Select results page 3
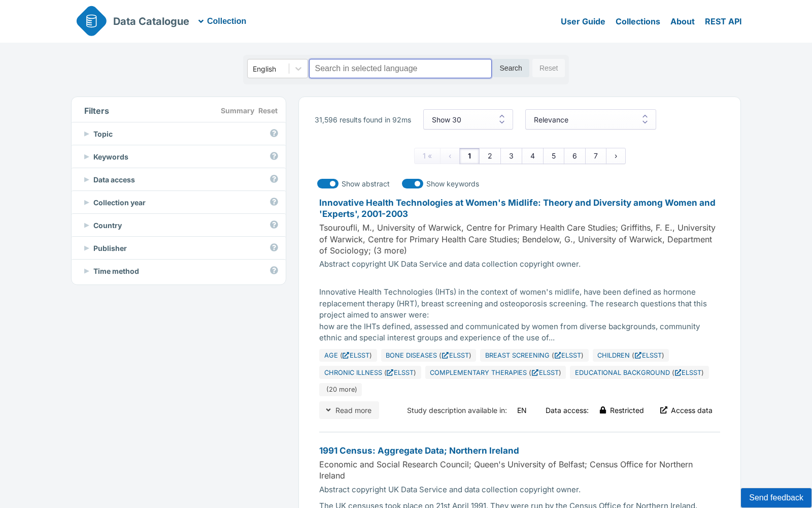The height and width of the screenshot is (508, 812). click(511, 156)
